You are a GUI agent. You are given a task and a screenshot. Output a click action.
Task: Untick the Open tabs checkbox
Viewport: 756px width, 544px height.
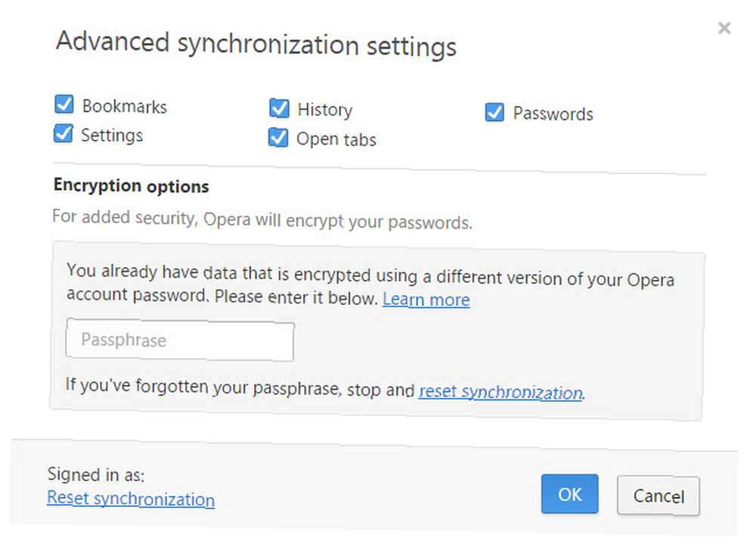278,138
